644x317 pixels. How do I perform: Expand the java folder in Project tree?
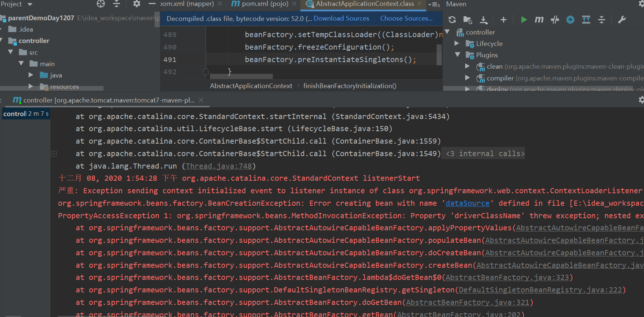31,75
